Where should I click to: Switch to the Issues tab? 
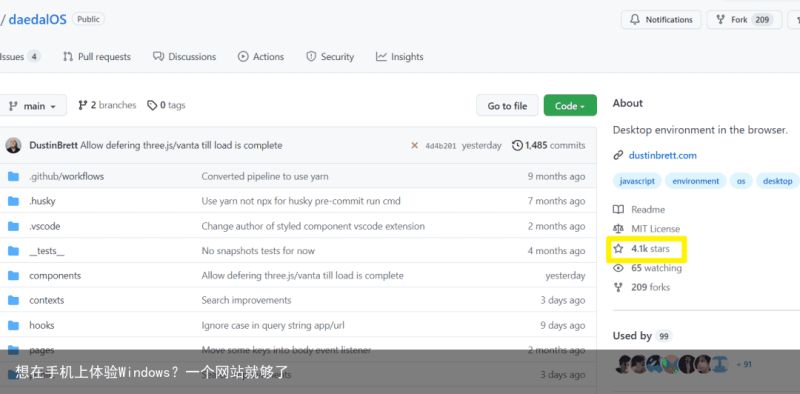[x=19, y=57]
